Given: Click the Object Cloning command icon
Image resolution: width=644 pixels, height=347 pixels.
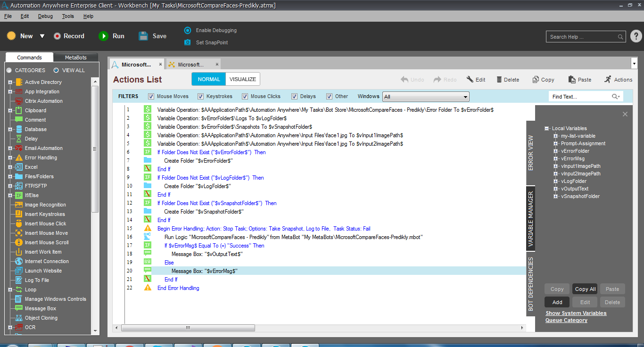Looking at the screenshot, I should (18, 318).
